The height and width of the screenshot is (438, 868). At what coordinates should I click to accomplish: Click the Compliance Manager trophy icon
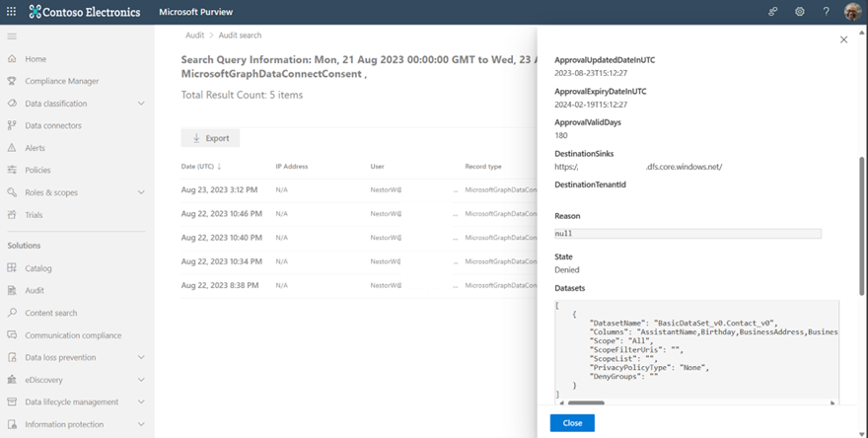(x=12, y=81)
